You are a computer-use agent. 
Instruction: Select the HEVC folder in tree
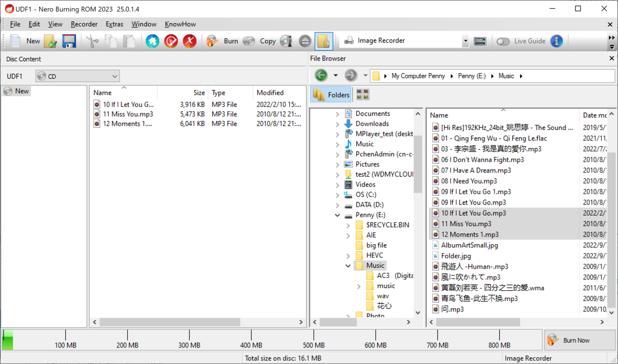pos(375,255)
